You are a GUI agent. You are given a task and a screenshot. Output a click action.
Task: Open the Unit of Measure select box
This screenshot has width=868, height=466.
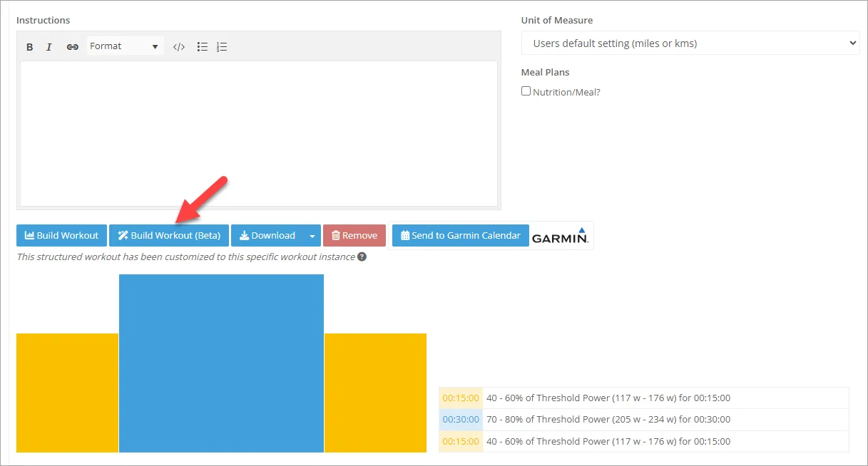(690, 43)
